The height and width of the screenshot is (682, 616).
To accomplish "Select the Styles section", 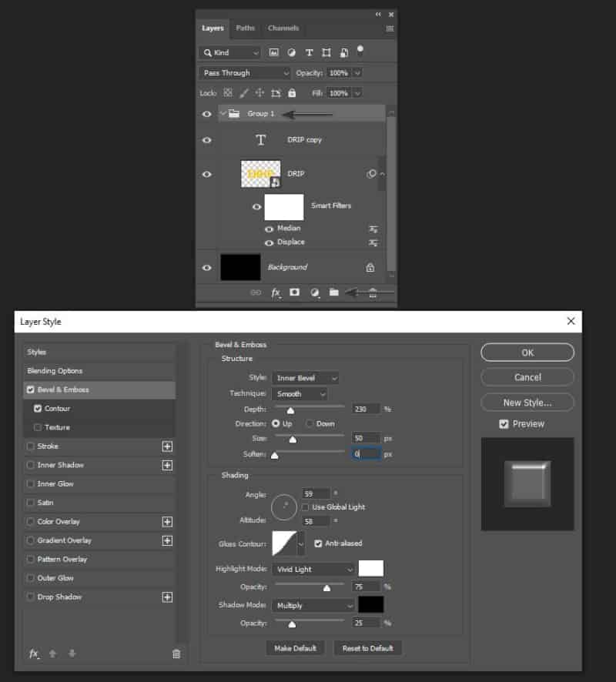I will pyautogui.click(x=99, y=353).
